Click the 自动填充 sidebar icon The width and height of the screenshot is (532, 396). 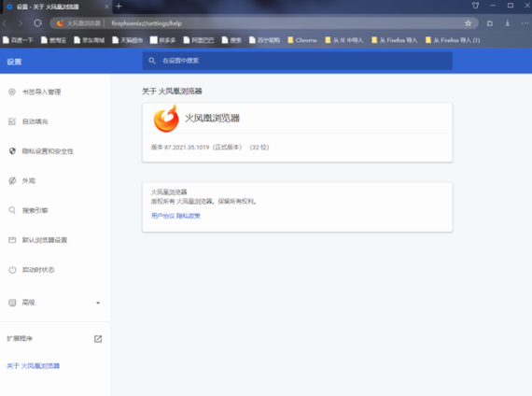[x=12, y=121]
